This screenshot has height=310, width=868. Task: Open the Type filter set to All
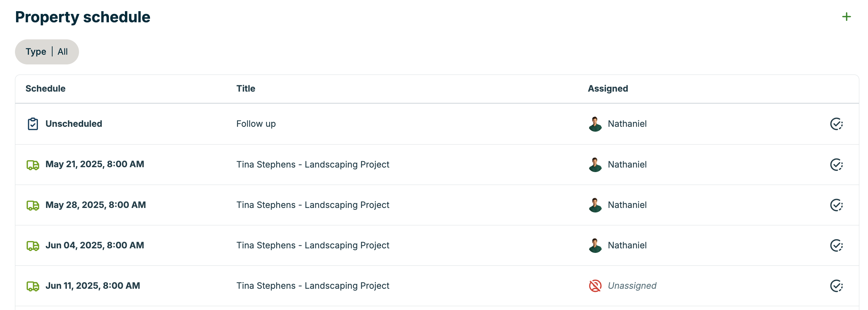point(47,51)
